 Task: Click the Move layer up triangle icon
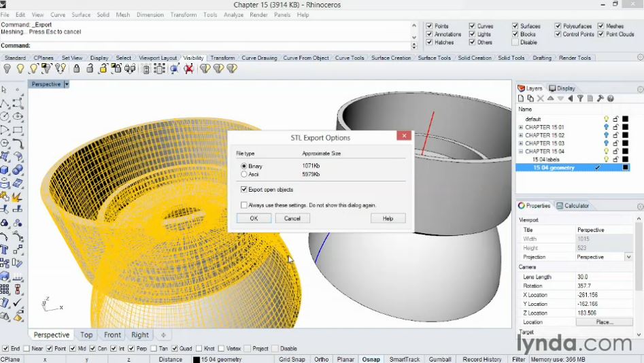(x=550, y=99)
